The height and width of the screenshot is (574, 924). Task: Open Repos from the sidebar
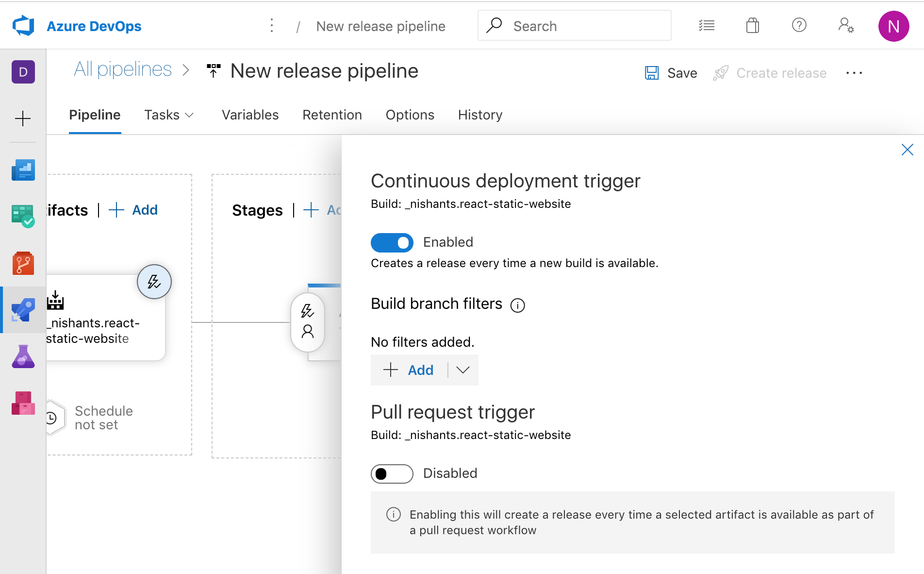click(23, 263)
